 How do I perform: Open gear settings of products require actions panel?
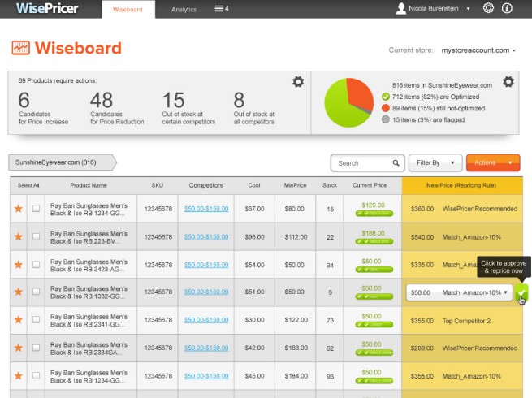click(298, 82)
